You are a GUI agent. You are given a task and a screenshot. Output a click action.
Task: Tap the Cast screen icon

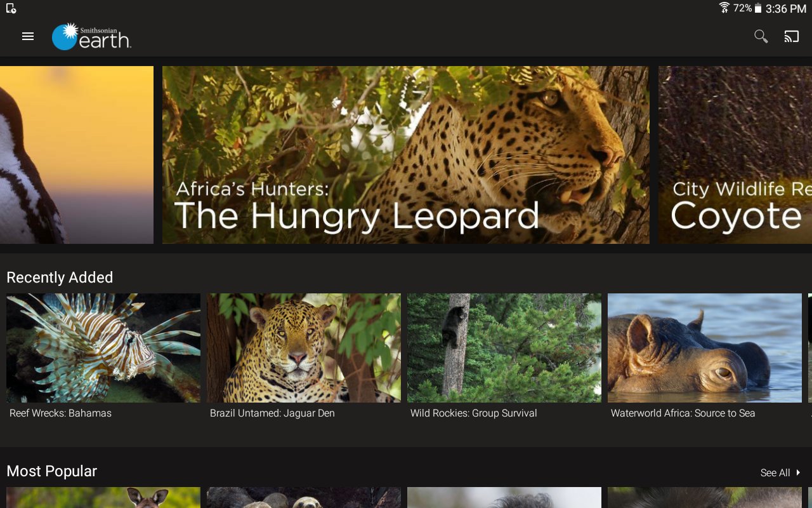[791, 37]
